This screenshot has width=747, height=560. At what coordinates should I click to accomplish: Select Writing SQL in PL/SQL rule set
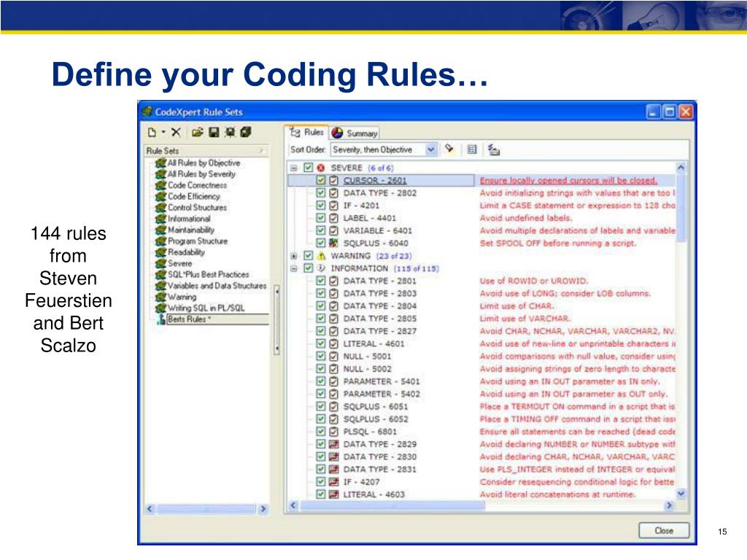206,308
